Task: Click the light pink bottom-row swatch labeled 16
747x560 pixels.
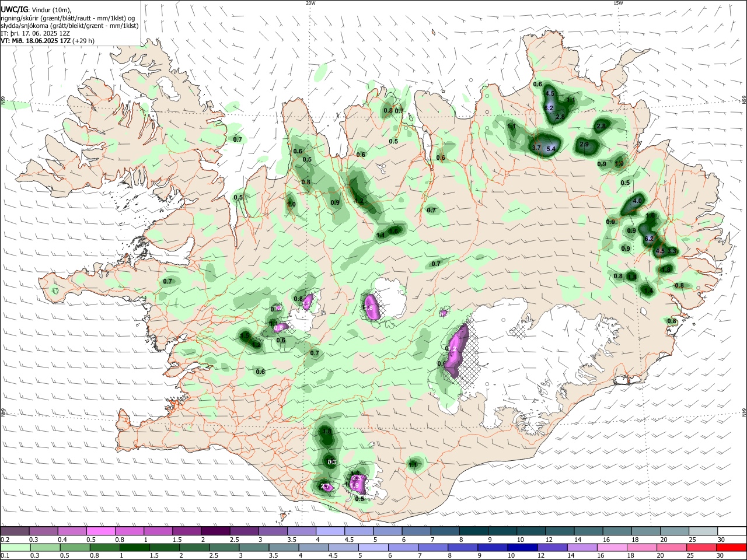Action: point(612,547)
